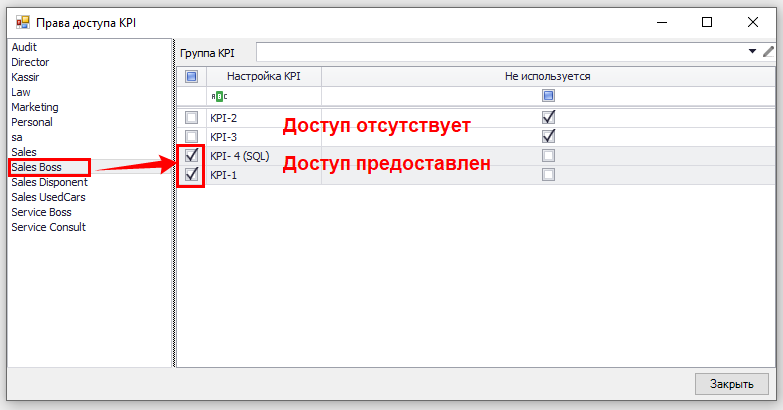Select the Director role in the list
The image size is (783, 410).
pyautogui.click(x=30, y=62)
